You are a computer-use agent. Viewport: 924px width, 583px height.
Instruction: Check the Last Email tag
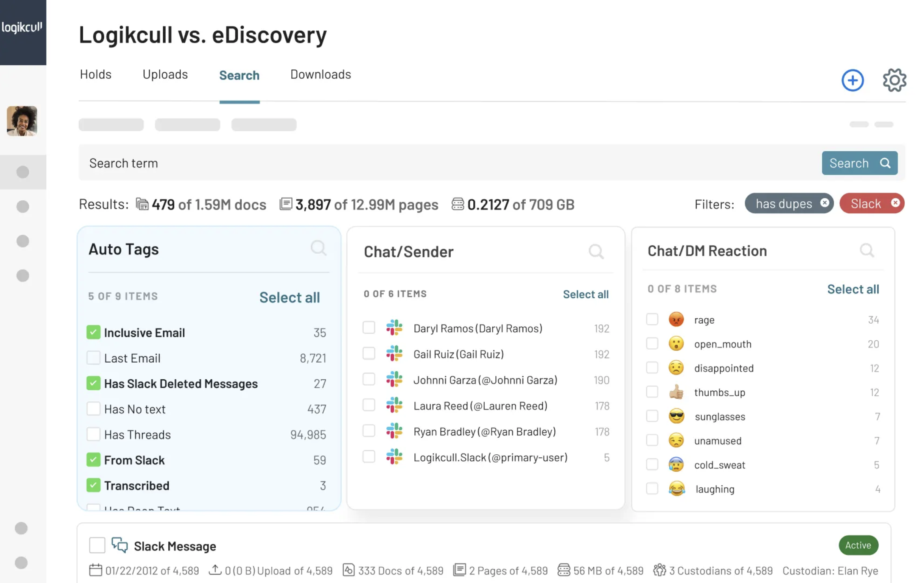click(93, 358)
